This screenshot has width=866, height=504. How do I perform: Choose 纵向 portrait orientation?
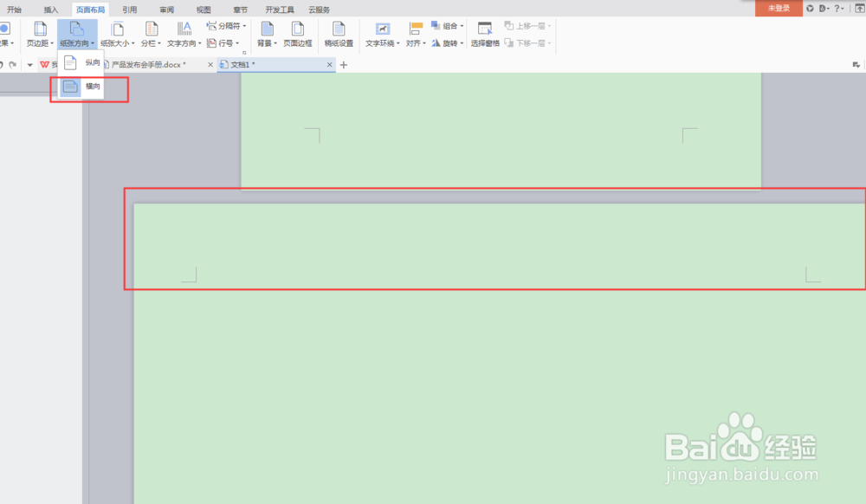coord(81,62)
